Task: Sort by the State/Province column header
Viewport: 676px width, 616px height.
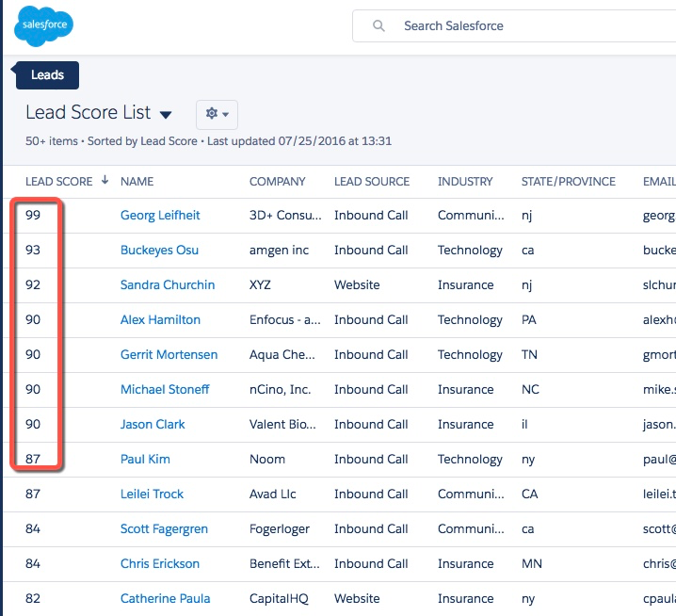Action: 569,182
